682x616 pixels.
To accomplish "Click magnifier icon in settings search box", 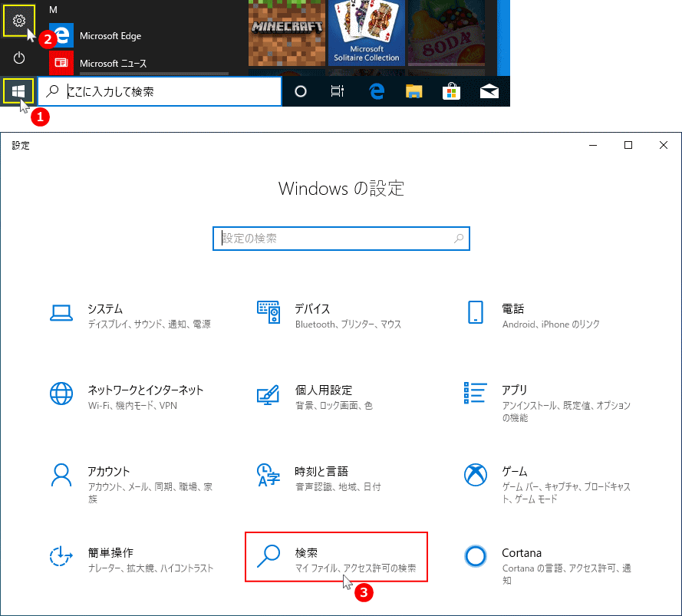I will pos(459,239).
